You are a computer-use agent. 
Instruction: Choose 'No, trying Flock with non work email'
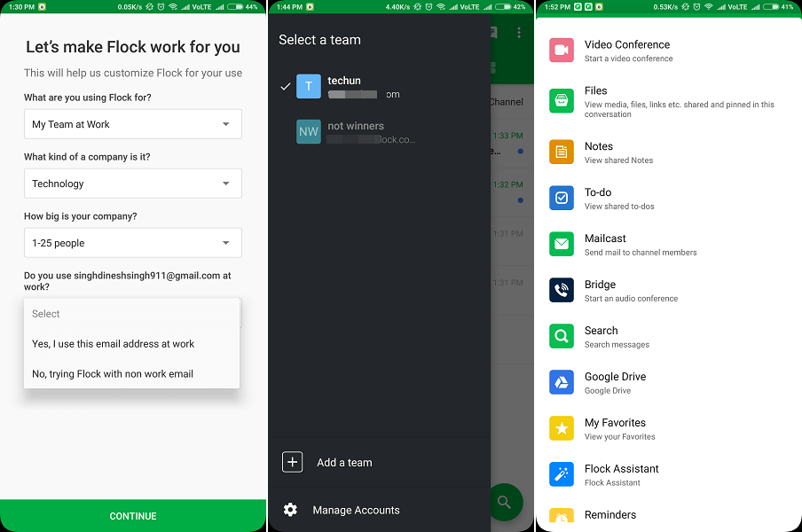[x=131, y=374]
